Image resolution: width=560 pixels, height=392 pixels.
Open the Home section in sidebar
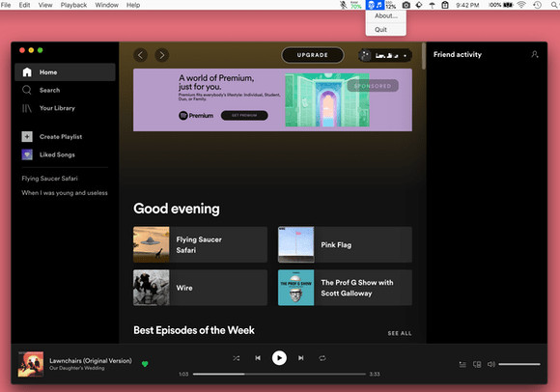(65, 72)
